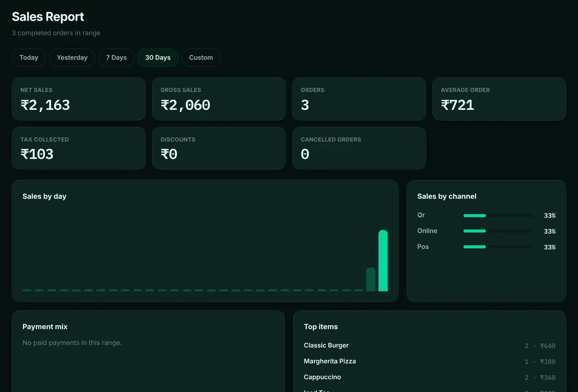This screenshot has width=578, height=392.
Task: Click the Cappuccino item row
Action: coord(430,377)
